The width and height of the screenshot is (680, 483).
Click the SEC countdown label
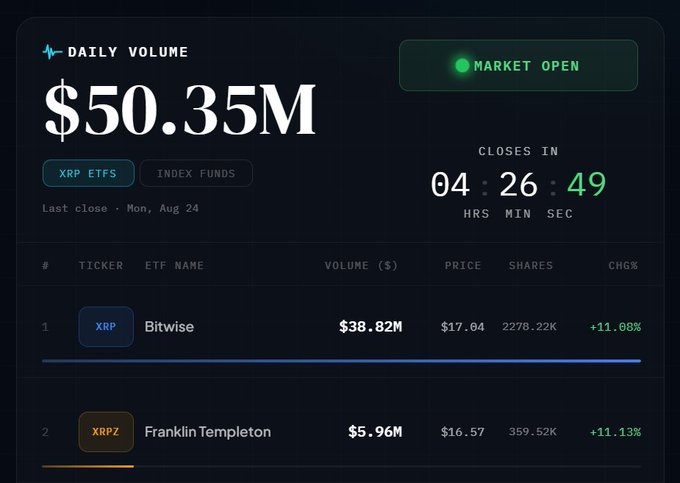(559, 214)
